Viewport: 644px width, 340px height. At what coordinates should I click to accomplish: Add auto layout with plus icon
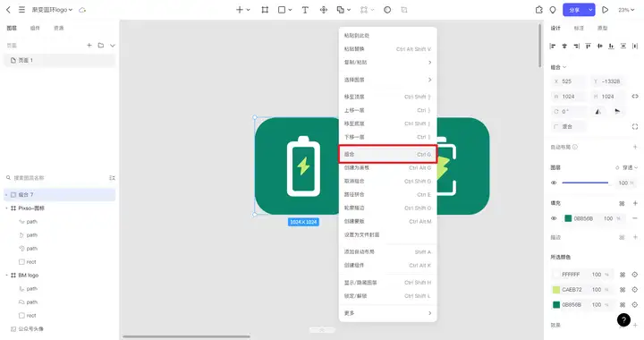click(x=635, y=147)
